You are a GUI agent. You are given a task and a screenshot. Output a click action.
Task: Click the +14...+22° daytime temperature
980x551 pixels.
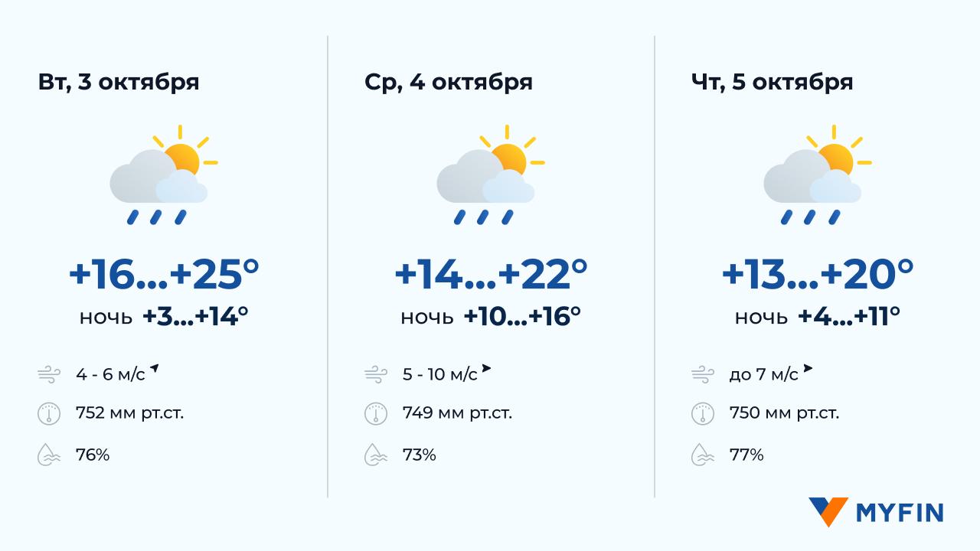(x=490, y=275)
